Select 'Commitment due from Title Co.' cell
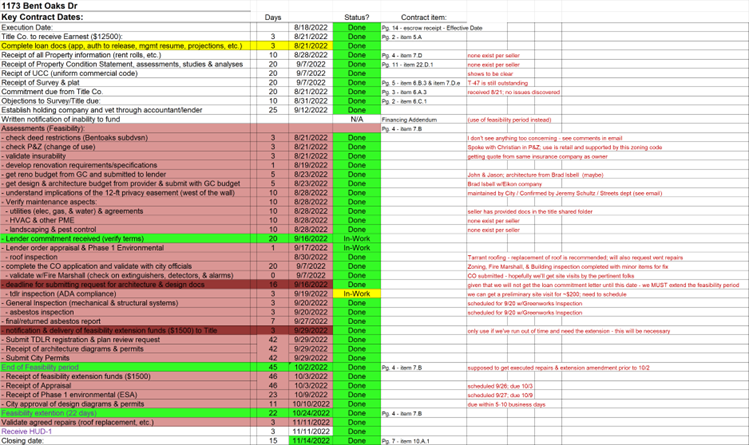Image resolution: width=749 pixels, height=445 pixels. [x=125, y=92]
